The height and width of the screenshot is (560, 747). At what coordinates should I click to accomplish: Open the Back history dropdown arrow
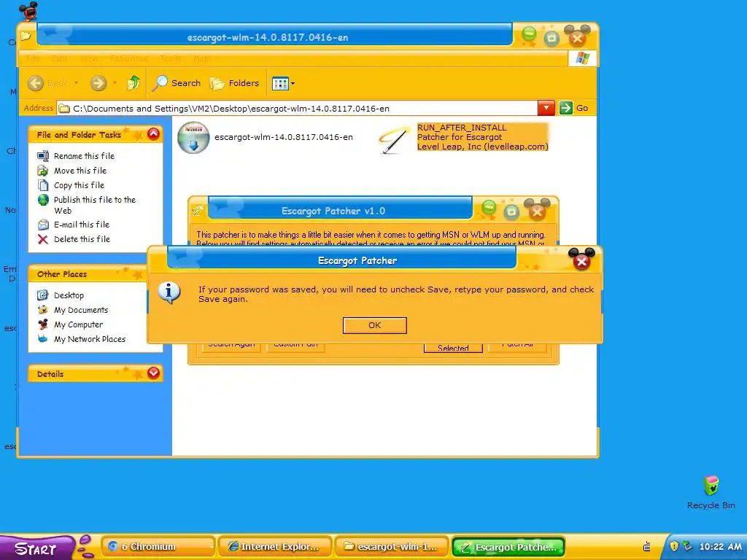pyautogui.click(x=76, y=83)
